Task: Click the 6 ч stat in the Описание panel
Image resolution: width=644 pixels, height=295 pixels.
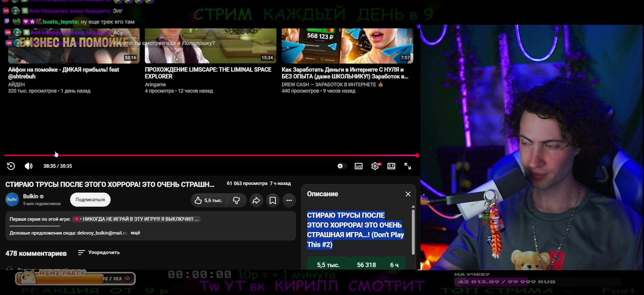Action: click(x=394, y=265)
